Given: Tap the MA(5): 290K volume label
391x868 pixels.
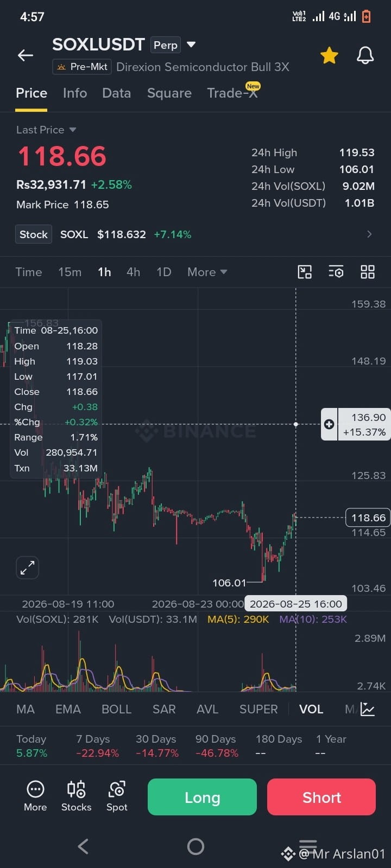Looking at the screenshot, I should click(238, 619).
